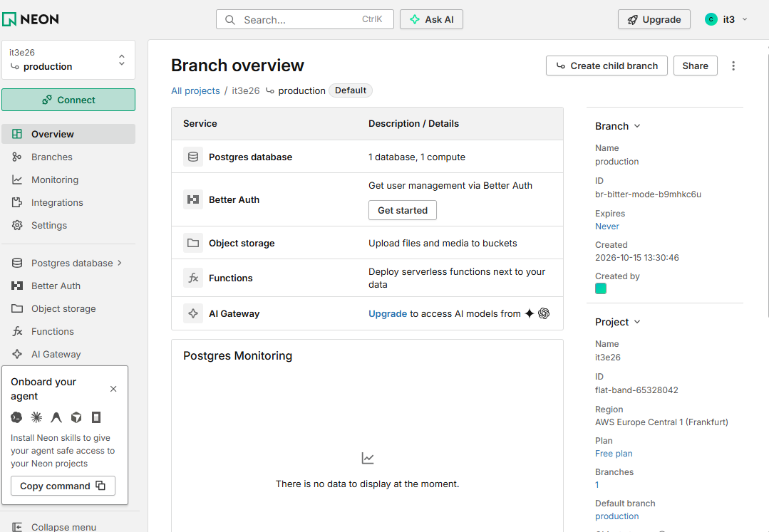Click the it3 user avatar
Image resolution: width=769 pixels, height=532 pixels.
tap(711, 19)
